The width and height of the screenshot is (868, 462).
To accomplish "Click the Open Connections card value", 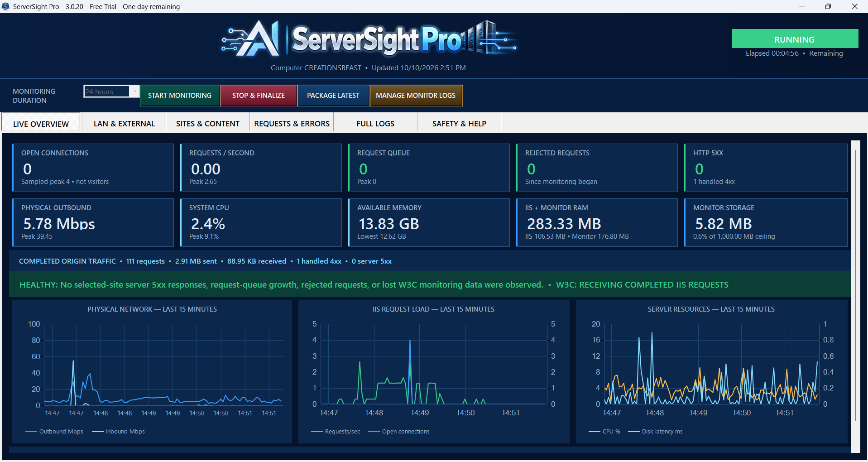I will click(28, 169).
